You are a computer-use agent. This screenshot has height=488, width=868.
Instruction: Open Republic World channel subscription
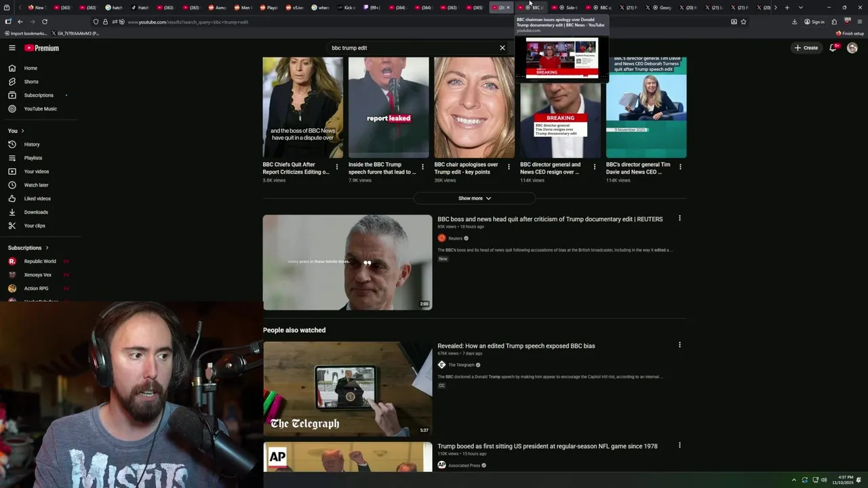[40, 262]
